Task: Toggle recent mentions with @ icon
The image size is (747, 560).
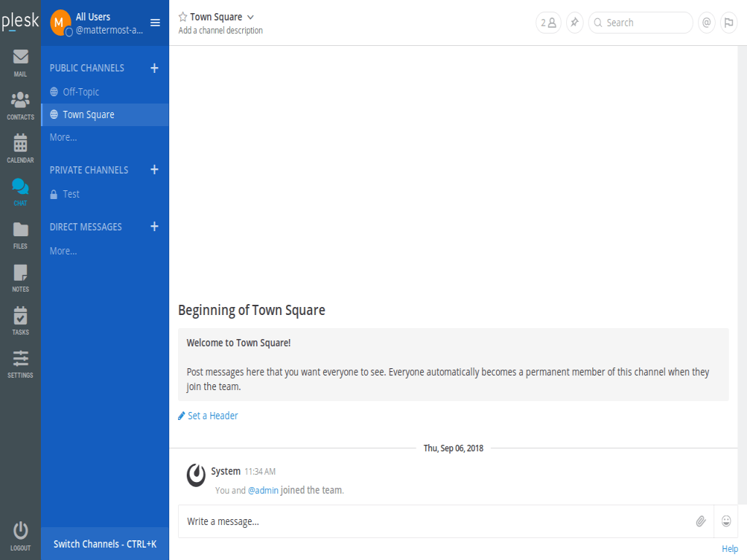Action: 706,23
